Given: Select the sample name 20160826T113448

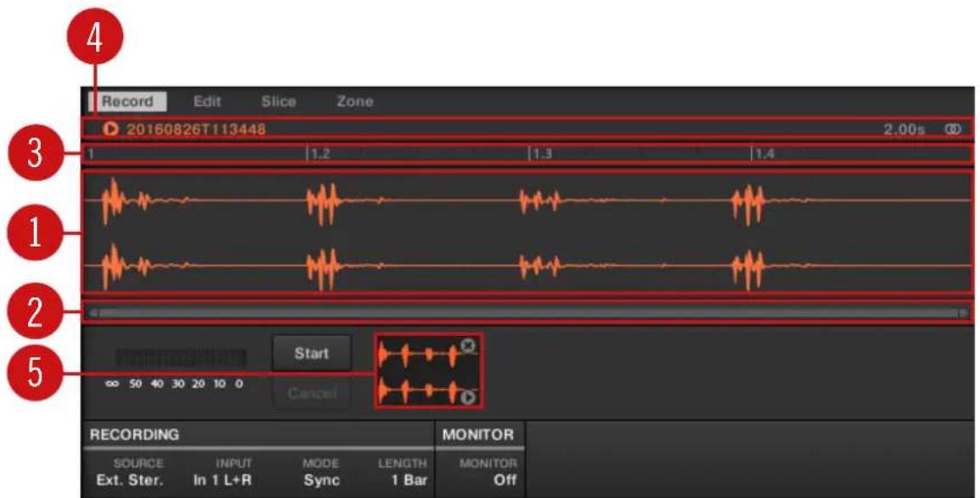Looking at the screenshot, I should click(x=196, y=129).
